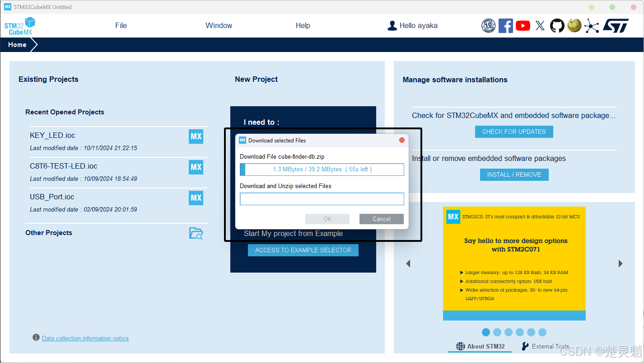This screenshot has width=644, height=363.
Task: Select the first carousel dot
Action: tap(486, 332)
